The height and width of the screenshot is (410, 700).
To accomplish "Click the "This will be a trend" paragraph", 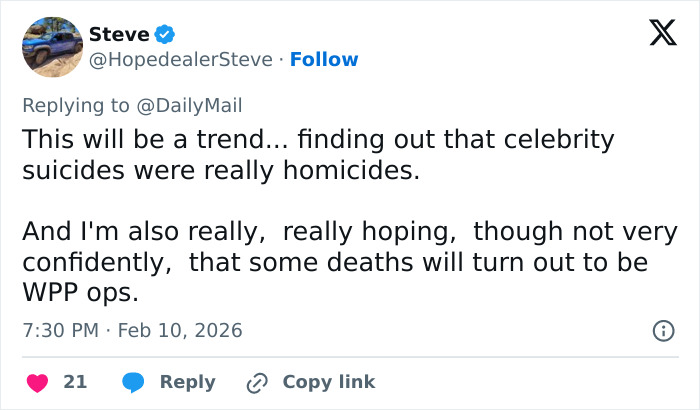I will click(x=320, y=155).
